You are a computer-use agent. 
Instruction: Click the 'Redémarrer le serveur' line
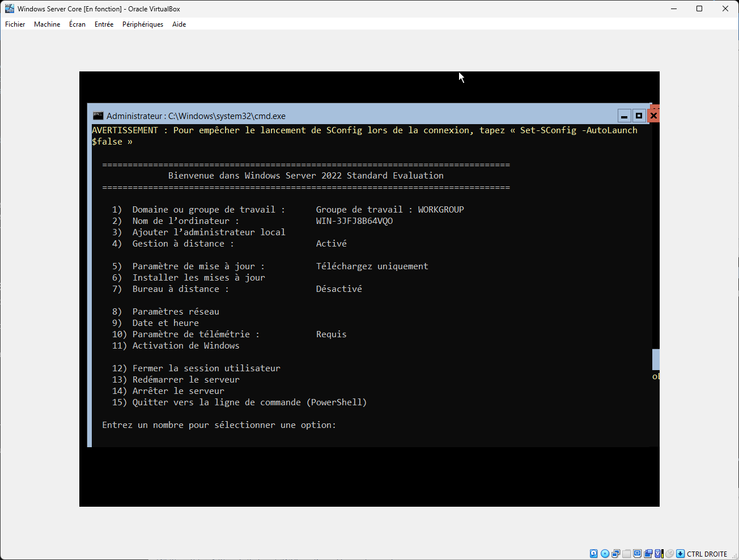[x=176, y=380]
